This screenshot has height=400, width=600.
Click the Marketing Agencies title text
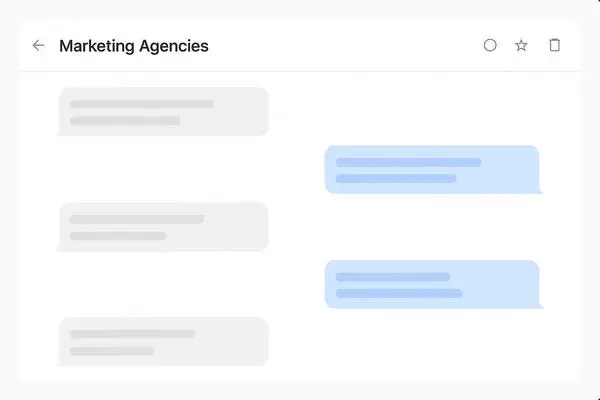tap(134, 46)
